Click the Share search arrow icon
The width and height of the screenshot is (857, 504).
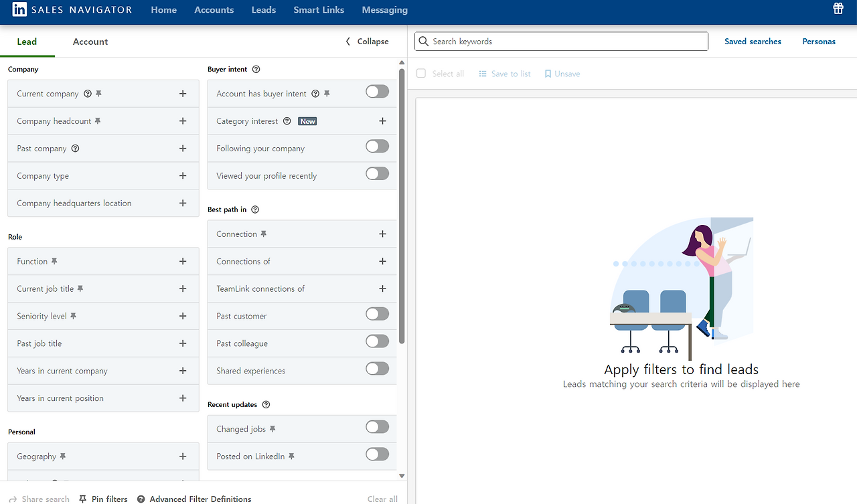coord(13,499)
